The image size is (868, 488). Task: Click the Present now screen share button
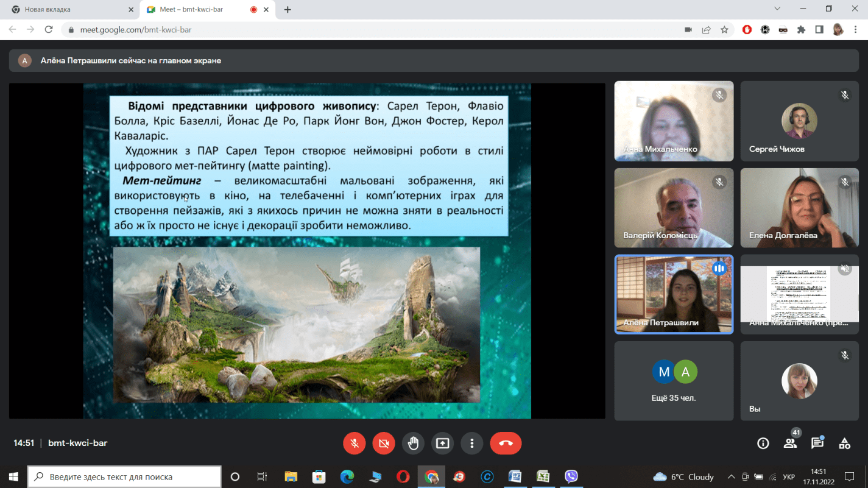coord(442,444)
